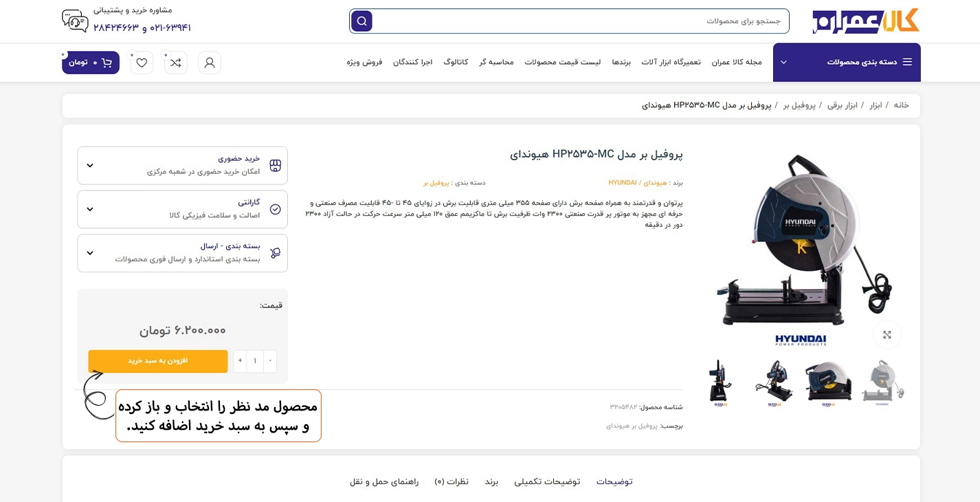Open the پروفیل بر category link under title

436,183
